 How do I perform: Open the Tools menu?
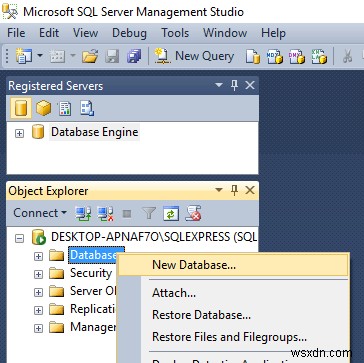click(175, 33)
